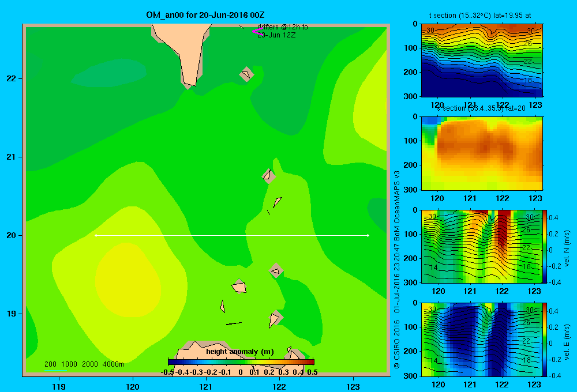Click the '200 1000 2000 4000m' depth legend
The width and height of the screenshot is (577, 392).
[84, 364]
